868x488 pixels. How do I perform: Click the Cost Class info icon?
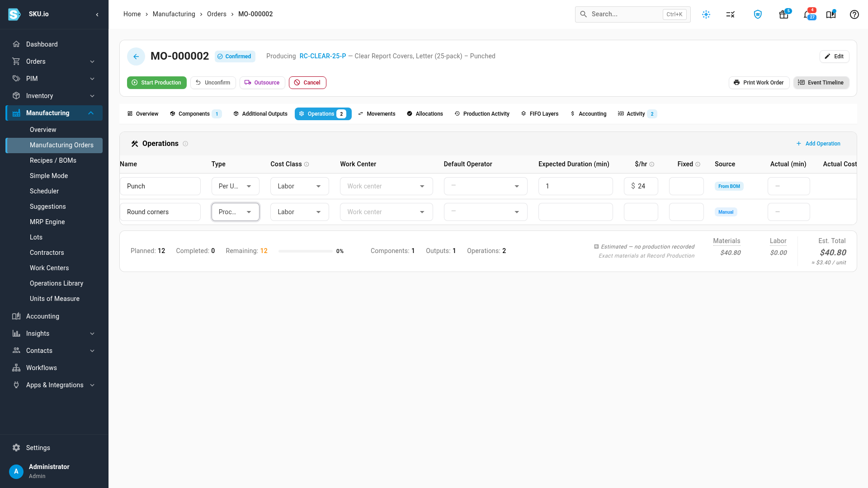tap(307, 164)
